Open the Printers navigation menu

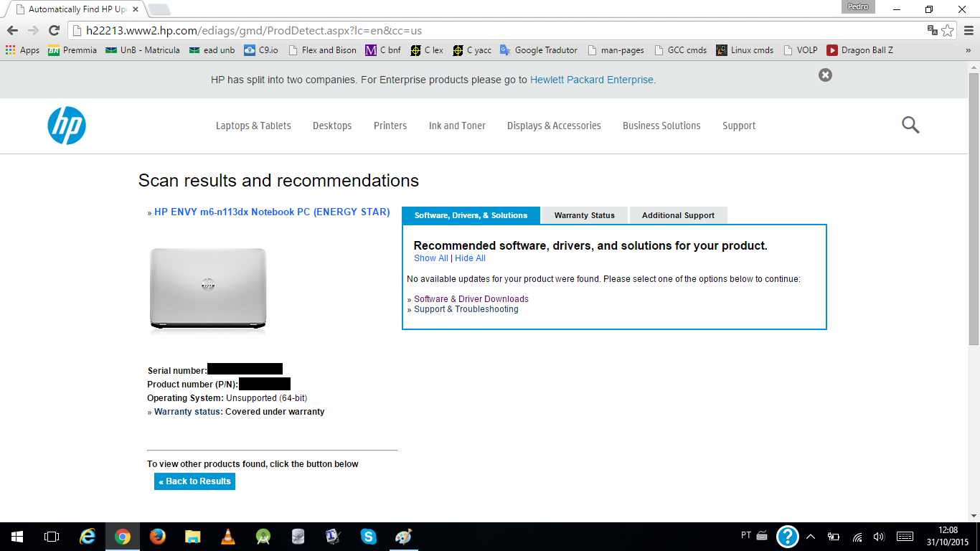[x=390, y=126]
